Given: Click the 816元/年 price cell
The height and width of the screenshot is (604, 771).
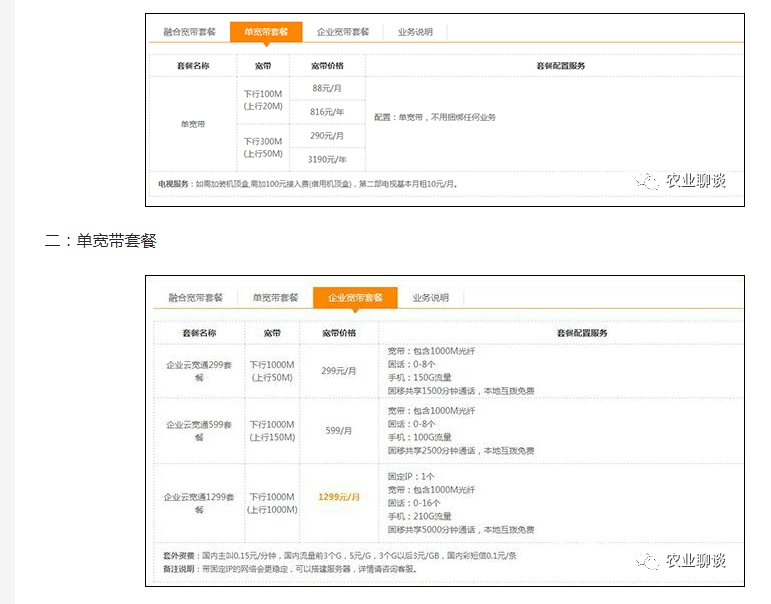Looking at the screenshot, I should [327, 112].
